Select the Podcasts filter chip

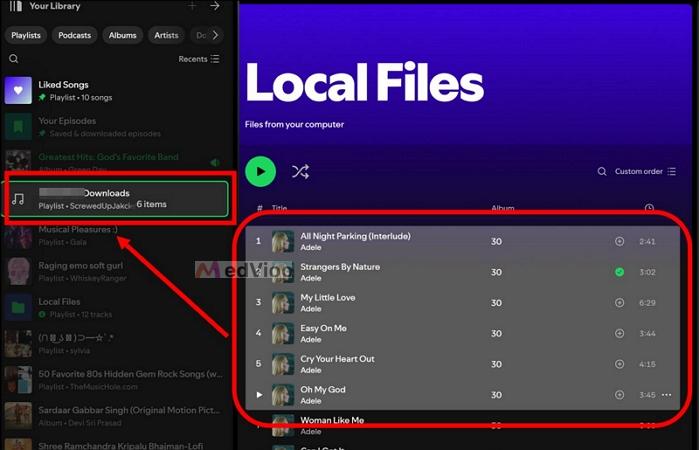pos(74,35)
